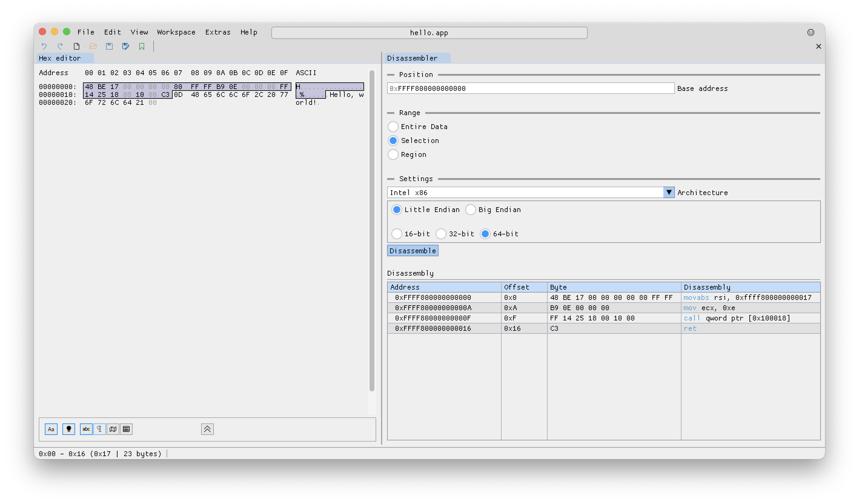
Task: Switch to the Hex editor tab
Action: click(65, 58)
